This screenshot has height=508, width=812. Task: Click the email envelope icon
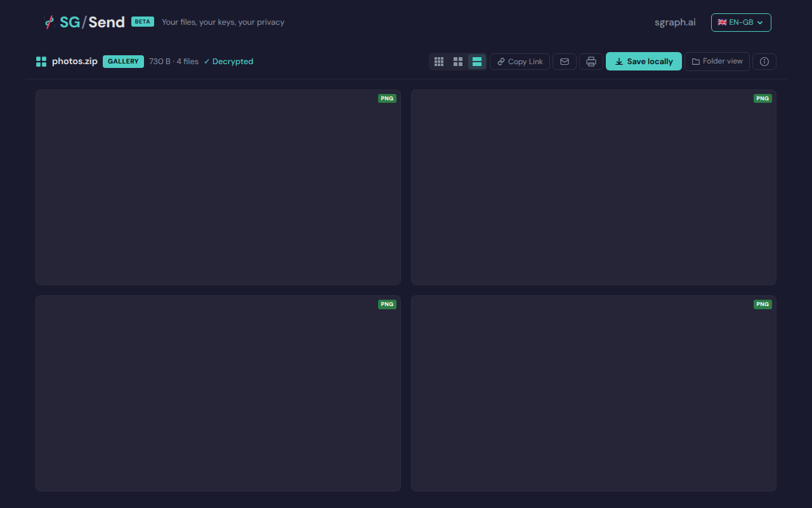pos(565,62)
